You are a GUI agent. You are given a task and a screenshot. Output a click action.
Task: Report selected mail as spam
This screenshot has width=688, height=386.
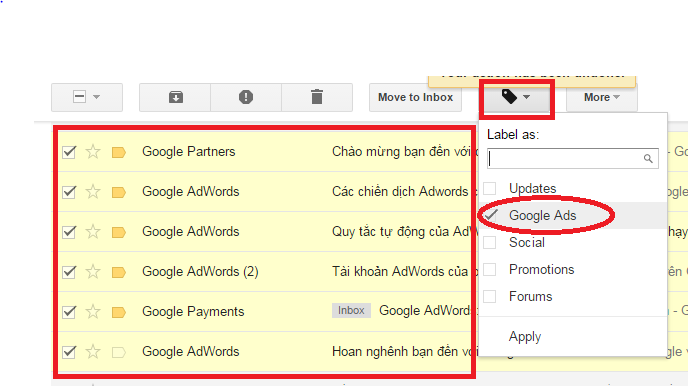click(246, 97)
